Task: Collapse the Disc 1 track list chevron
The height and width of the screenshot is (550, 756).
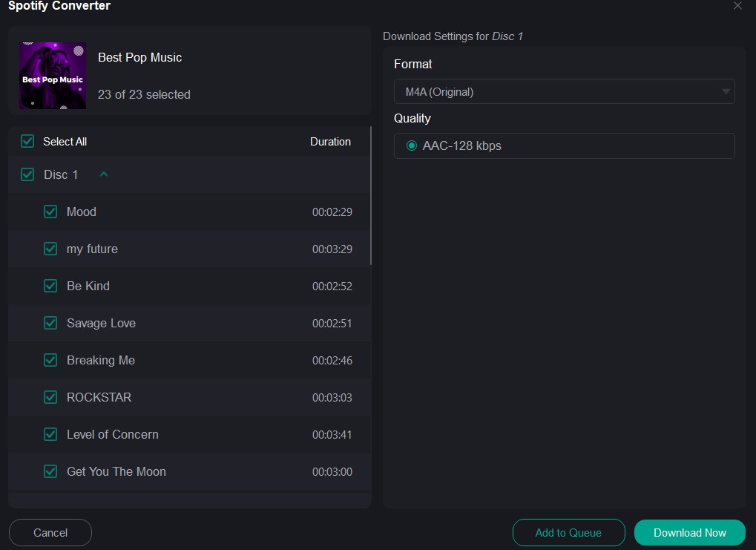Action: point(104,174)
